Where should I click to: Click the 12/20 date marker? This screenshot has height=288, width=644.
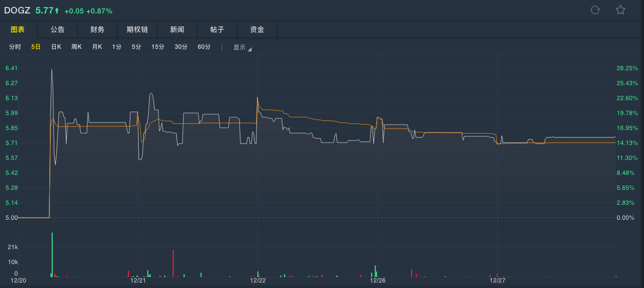coord(18,281)
